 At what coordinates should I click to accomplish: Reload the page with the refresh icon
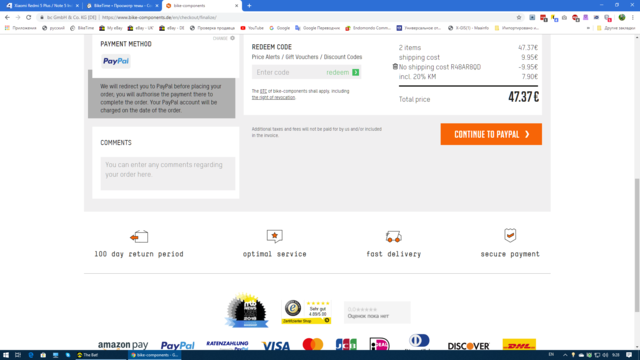pos(29,17)
